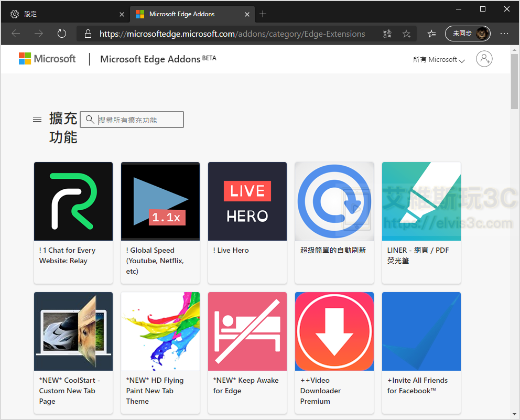Switch to the 設定 tab
Image resolution: width=520 pixels, height=420 pixels.
coord(63,14)
